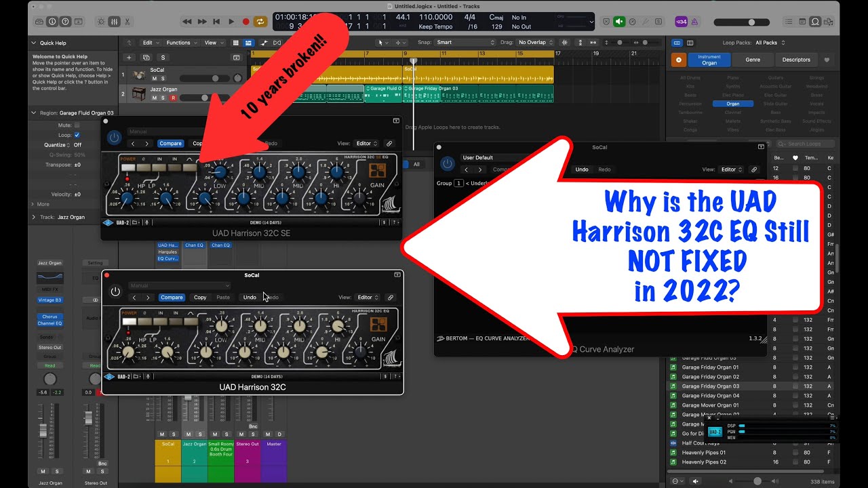Click Go to Beginning transport button
868x488 pixels.
217,22
